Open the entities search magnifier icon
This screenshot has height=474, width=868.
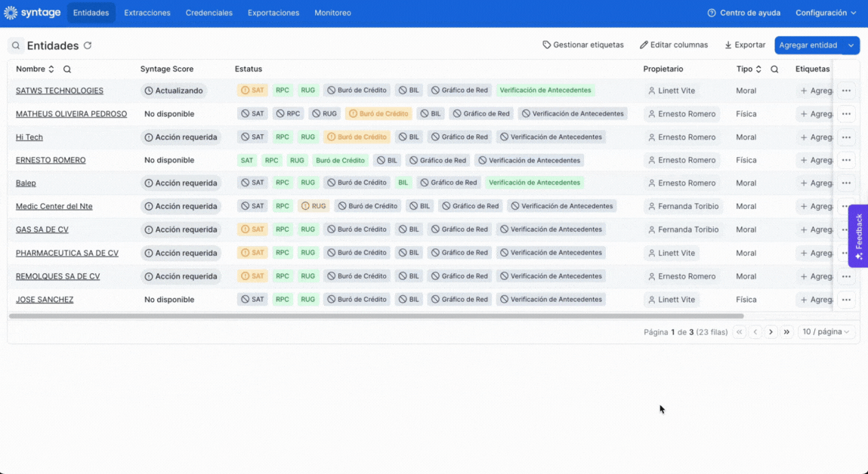coord(16,45)
